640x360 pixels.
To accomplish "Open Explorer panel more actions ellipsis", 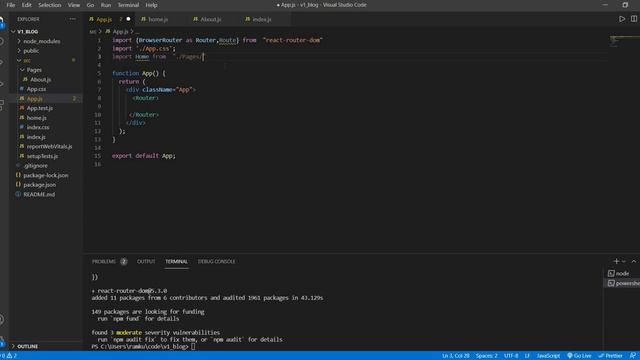I will [x=72, y=19].
